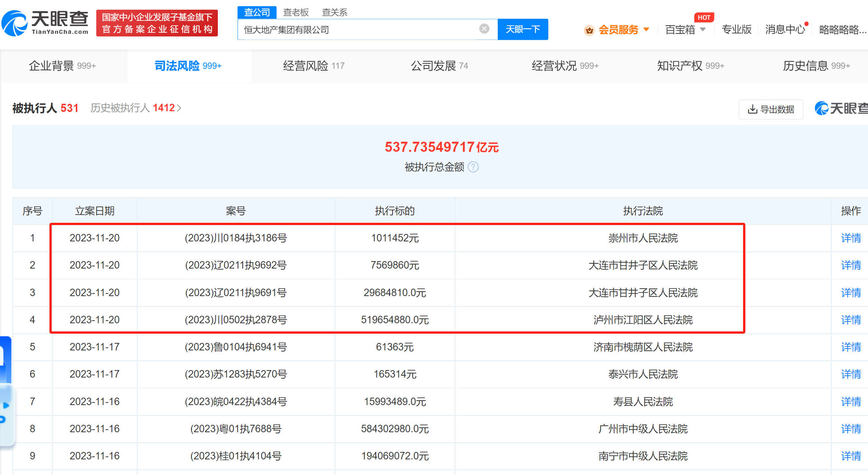The image size is (868, 475).
Task: Click the TianYanCha logo
Action: click(x=45, y=23)
